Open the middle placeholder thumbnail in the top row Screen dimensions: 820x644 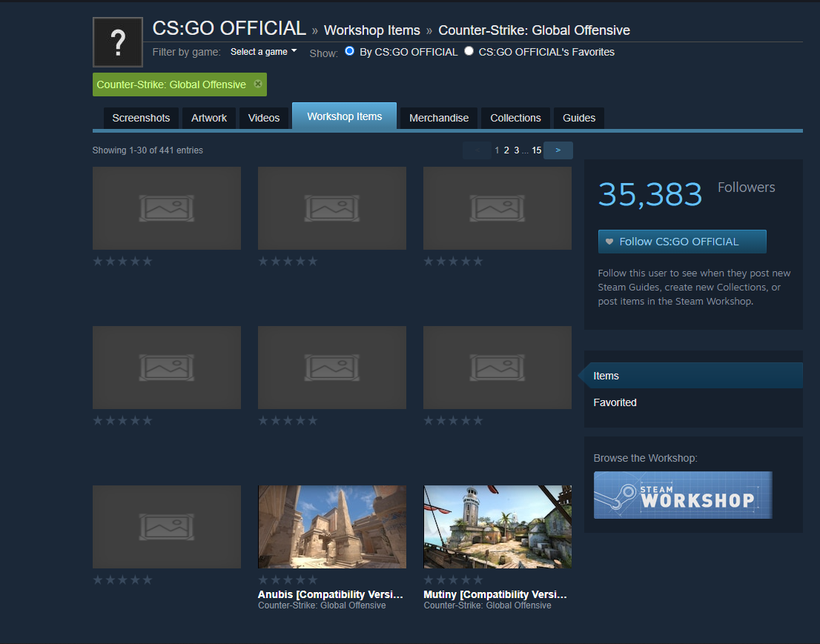332,208
